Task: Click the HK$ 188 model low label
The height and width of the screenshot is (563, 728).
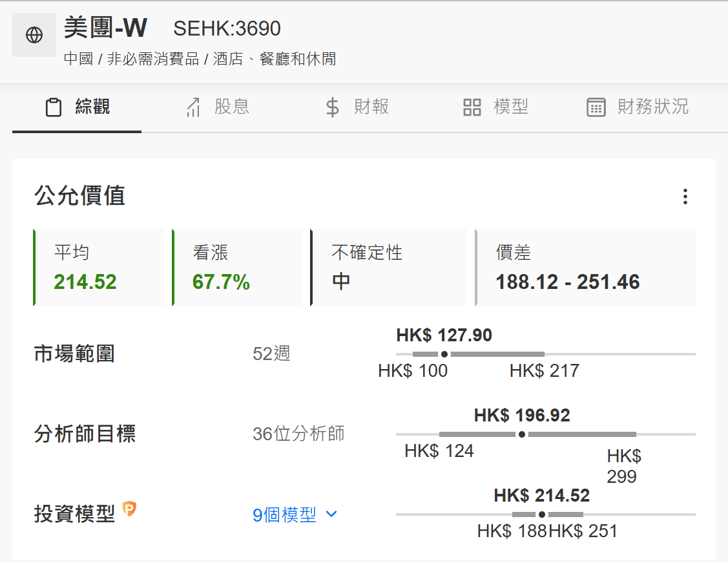Action: coord(512,531)
